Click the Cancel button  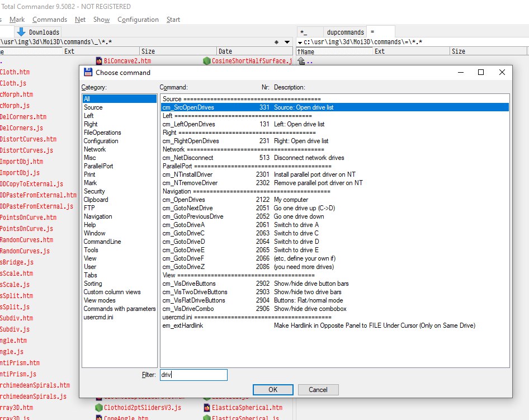click(x=318, y=390)
